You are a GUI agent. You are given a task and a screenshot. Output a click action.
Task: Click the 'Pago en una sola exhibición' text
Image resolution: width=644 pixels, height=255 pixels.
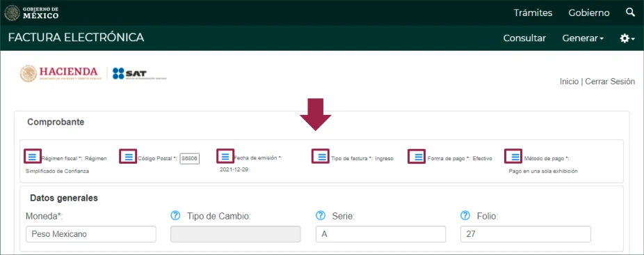coord(543,171)
